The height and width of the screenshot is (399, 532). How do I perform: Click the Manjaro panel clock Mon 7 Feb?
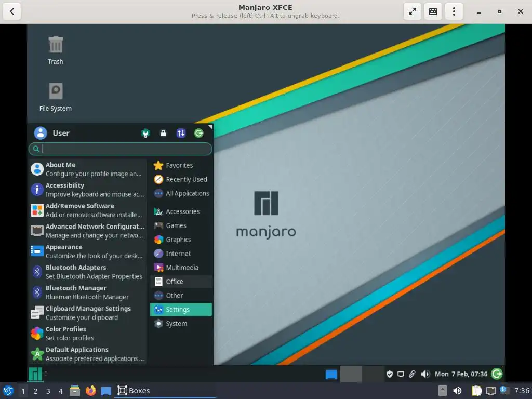pyautogui.click(x=461, y=374)
